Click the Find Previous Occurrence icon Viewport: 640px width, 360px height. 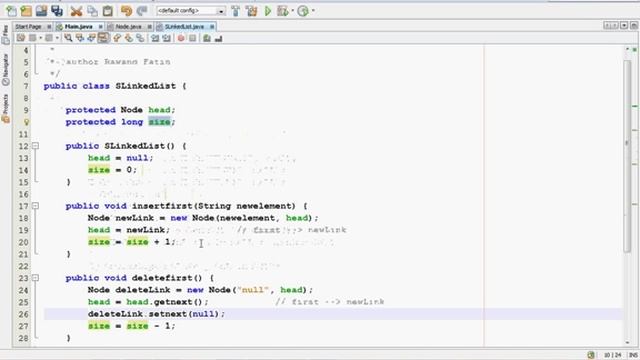(80, 38)
